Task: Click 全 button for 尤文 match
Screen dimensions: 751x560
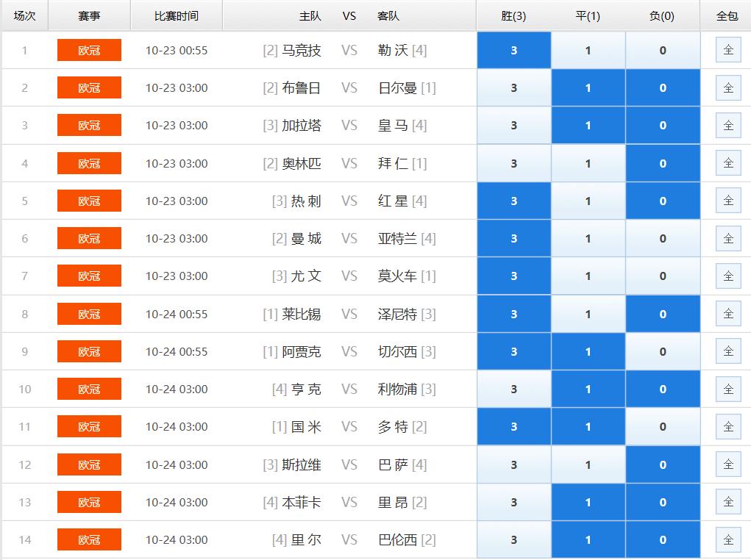Action: pos(728,276)
